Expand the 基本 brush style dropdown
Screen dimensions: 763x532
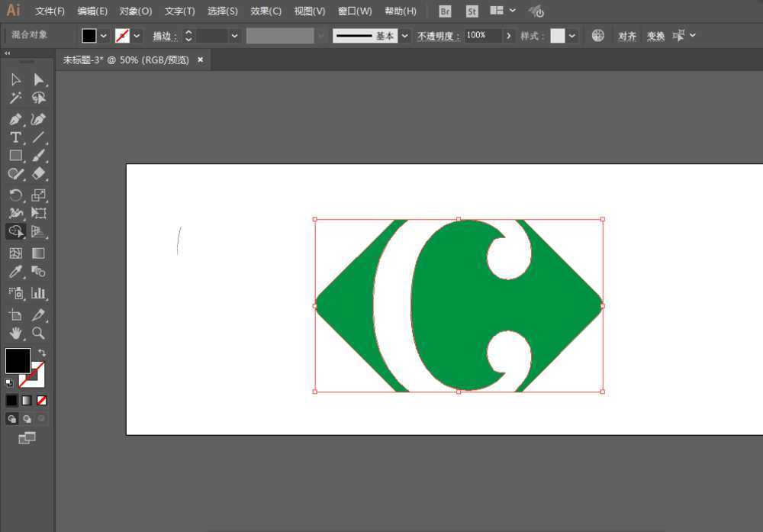(x=404, y=35)
